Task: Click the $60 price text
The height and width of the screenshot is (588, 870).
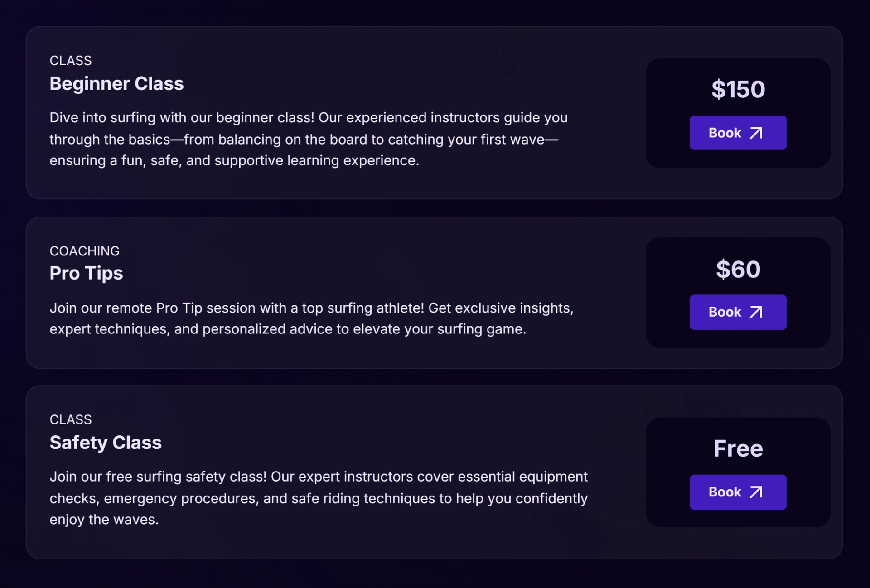Action: click(738, 270)
